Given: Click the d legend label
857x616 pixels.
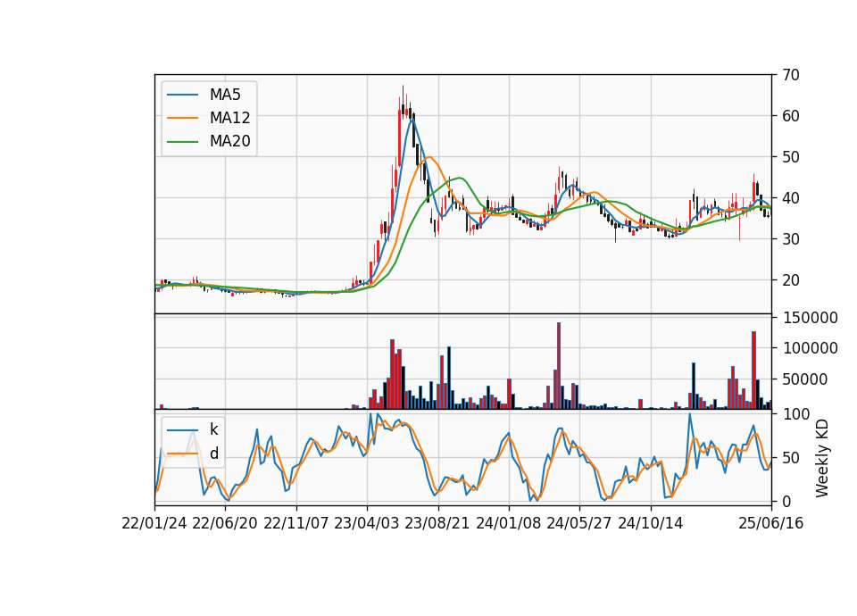Looking at the screenshot, I should (213, 454).
